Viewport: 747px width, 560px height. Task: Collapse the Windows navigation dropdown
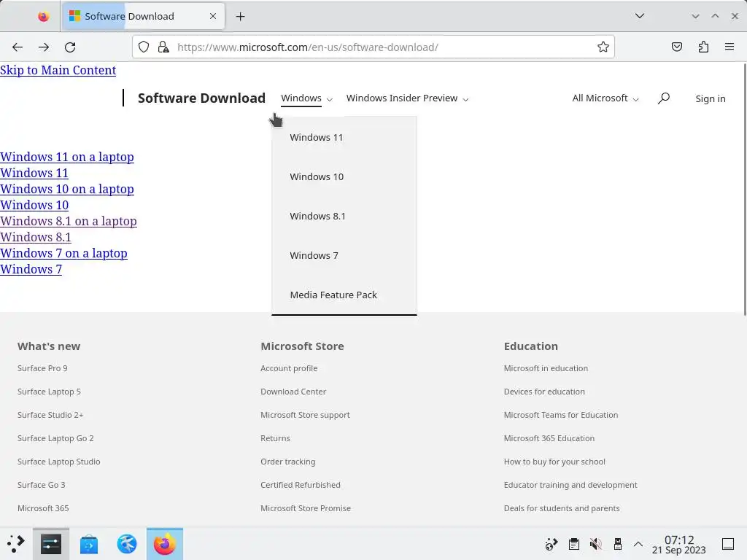click(x=306, y=98)
